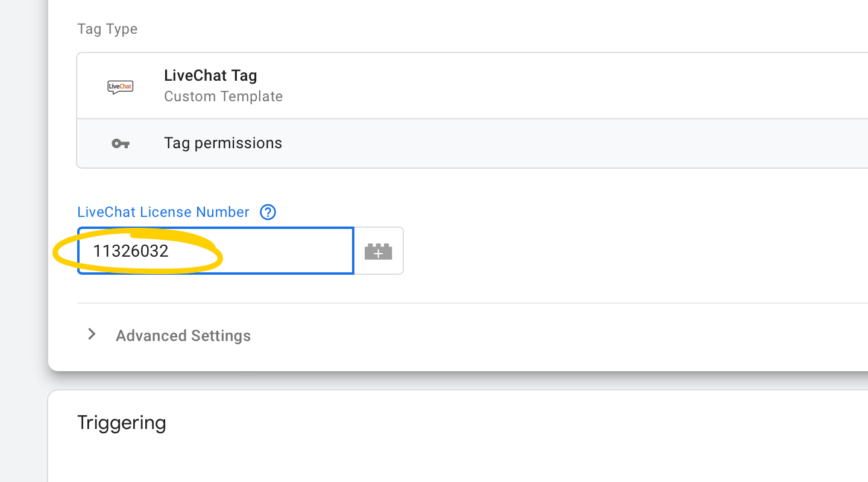Click the LiveChat License Number label
The height and width of the screenshot is (482, 868).
click(163, 212)
